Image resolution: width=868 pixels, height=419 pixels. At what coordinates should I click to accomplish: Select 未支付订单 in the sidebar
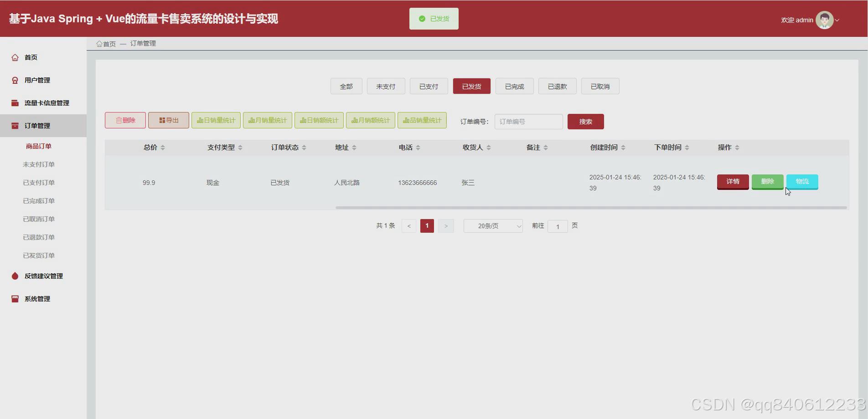38,164
